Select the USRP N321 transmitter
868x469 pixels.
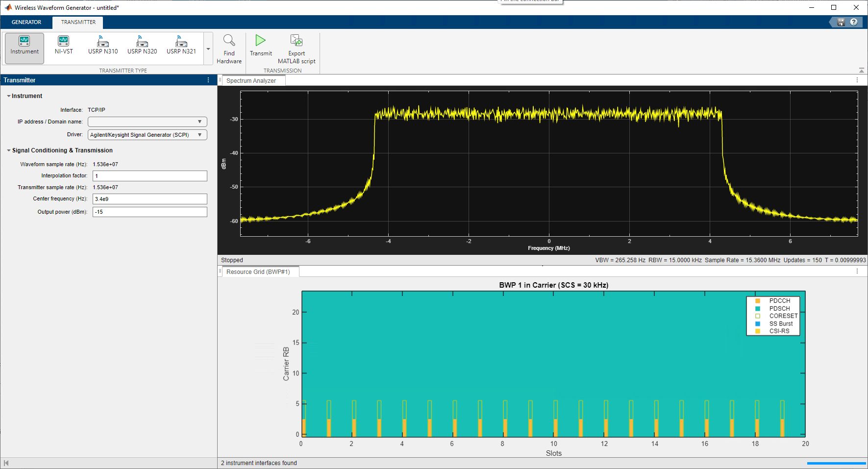tap(181, 45)
